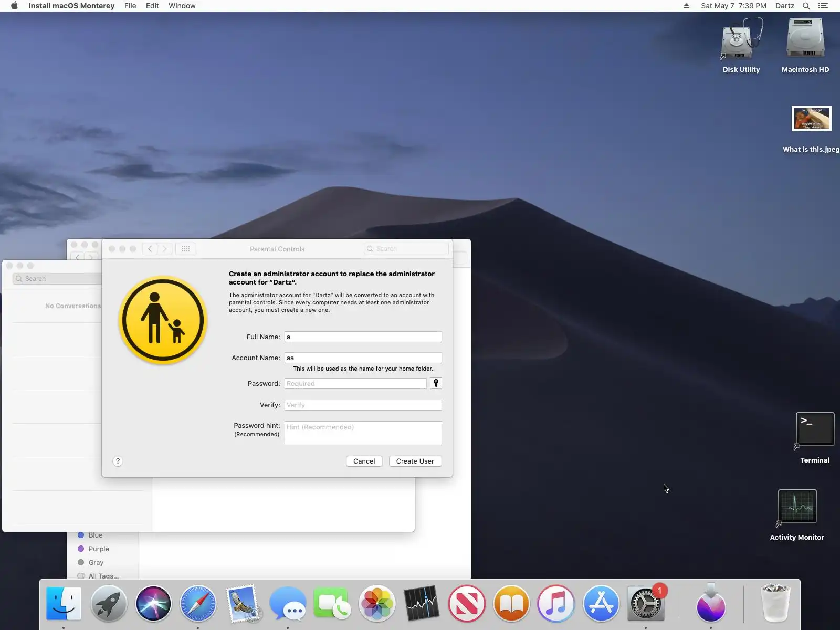The image size is (840, 630).
Task: Click into the Password hint box
Action: pyautogui.click(x=363, y=433)
